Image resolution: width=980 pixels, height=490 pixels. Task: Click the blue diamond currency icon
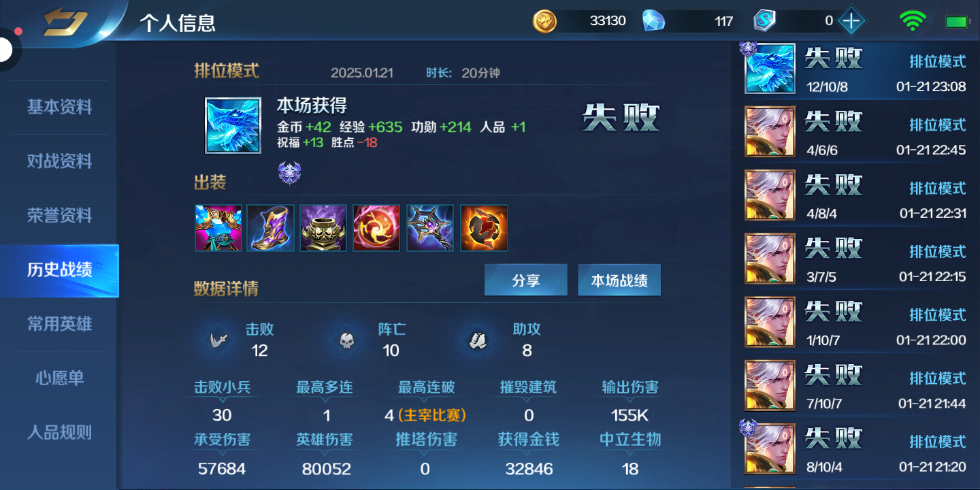coord(653,21)
